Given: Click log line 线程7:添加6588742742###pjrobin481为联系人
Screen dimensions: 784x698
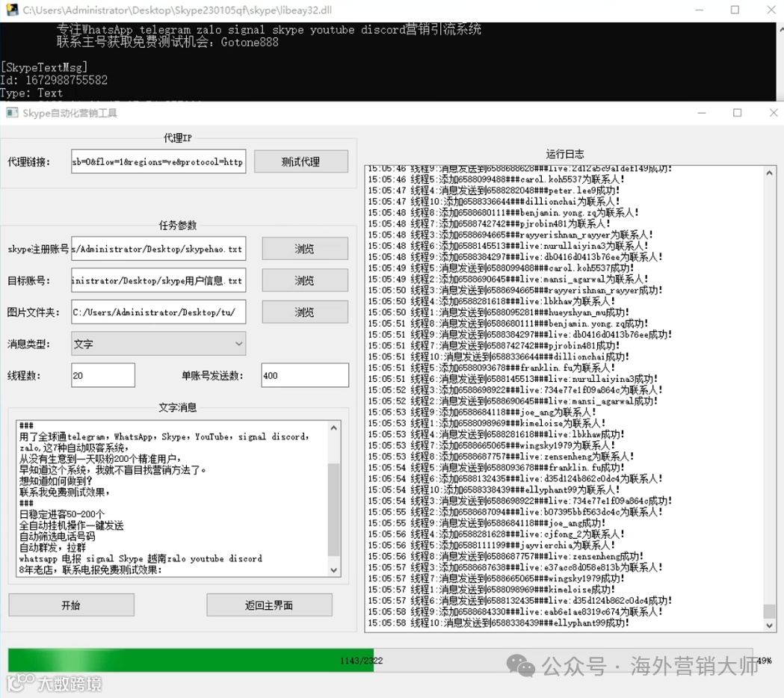Looking at the screenshot, I should [489, 223].
